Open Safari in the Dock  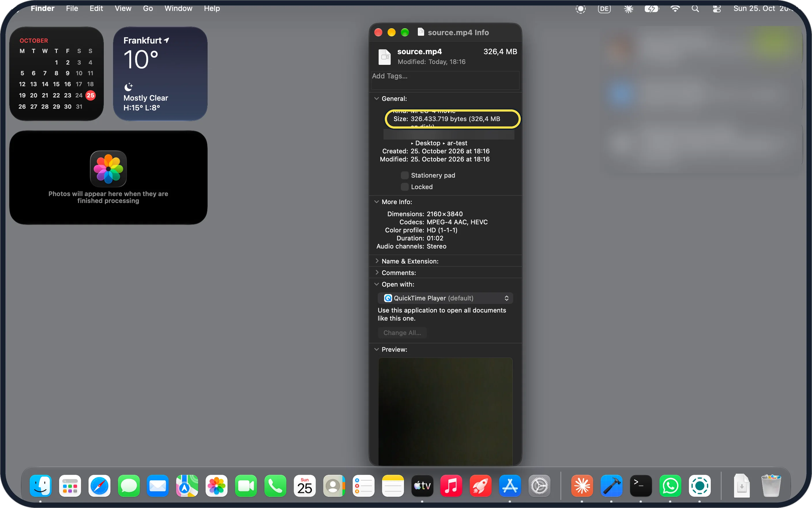[99, 486]
